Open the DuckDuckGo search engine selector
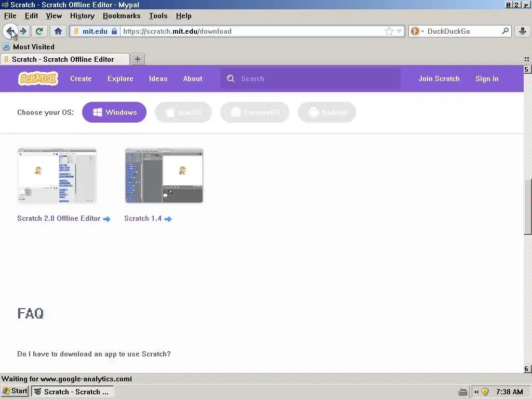The width and height of the screenshot is (532, 399). coord(417,31)
